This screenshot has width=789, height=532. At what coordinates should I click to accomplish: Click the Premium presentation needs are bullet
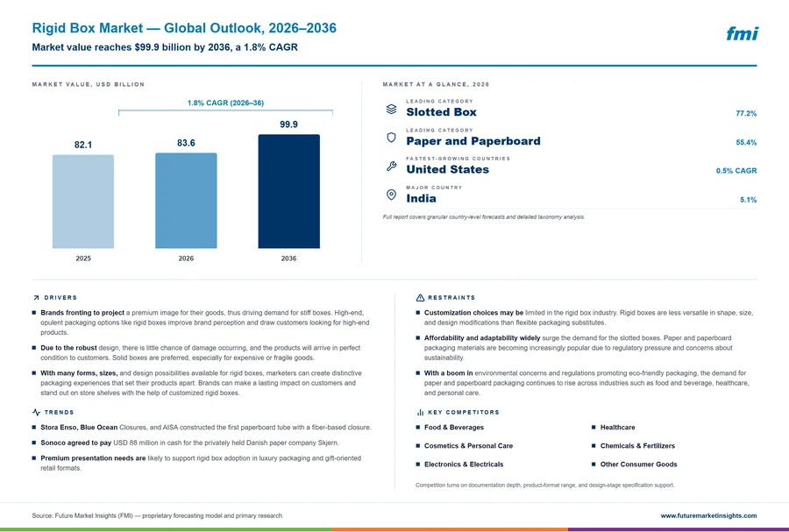pyautogui.click(x=196, y=463)
